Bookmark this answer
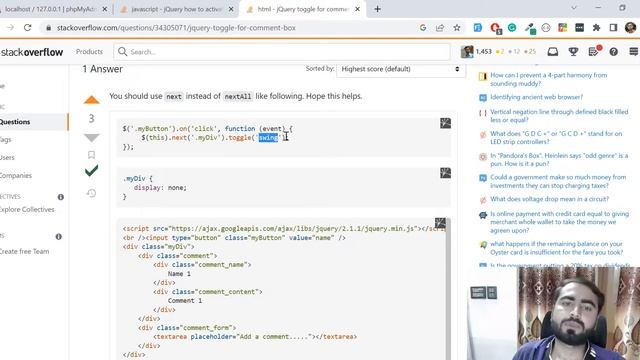This screenshot has width=640, height=360. click(x=91, y=155)
